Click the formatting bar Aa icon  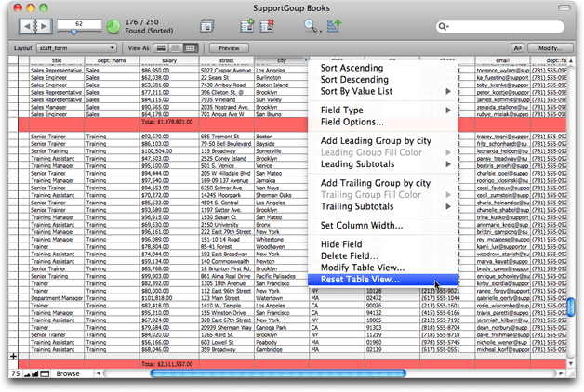pyautogui.click(x=518, y=48)
